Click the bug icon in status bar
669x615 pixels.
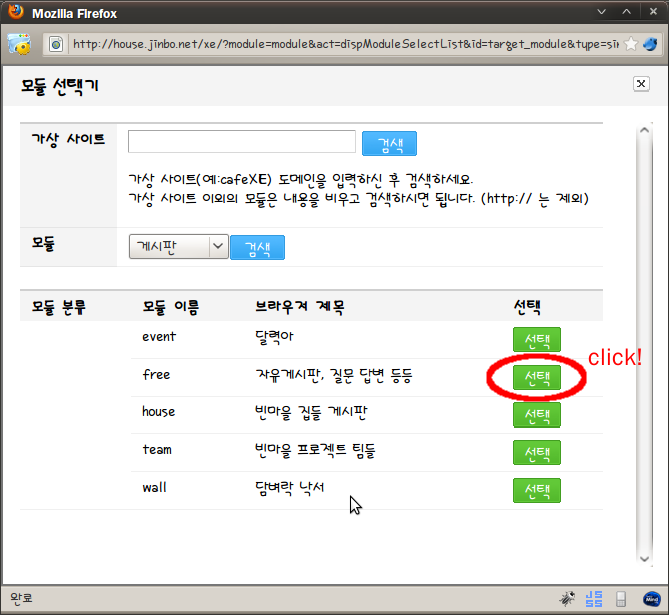567,599
